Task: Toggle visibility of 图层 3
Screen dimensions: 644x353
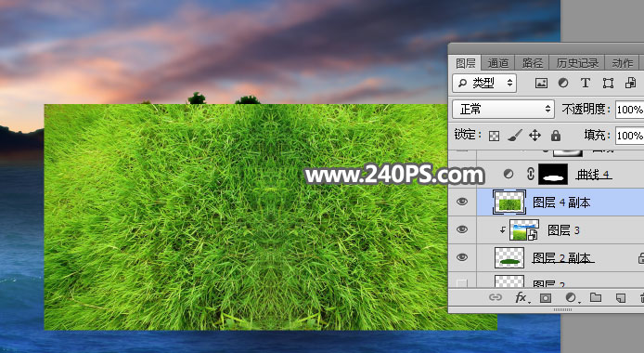Action: click(462, 229)
